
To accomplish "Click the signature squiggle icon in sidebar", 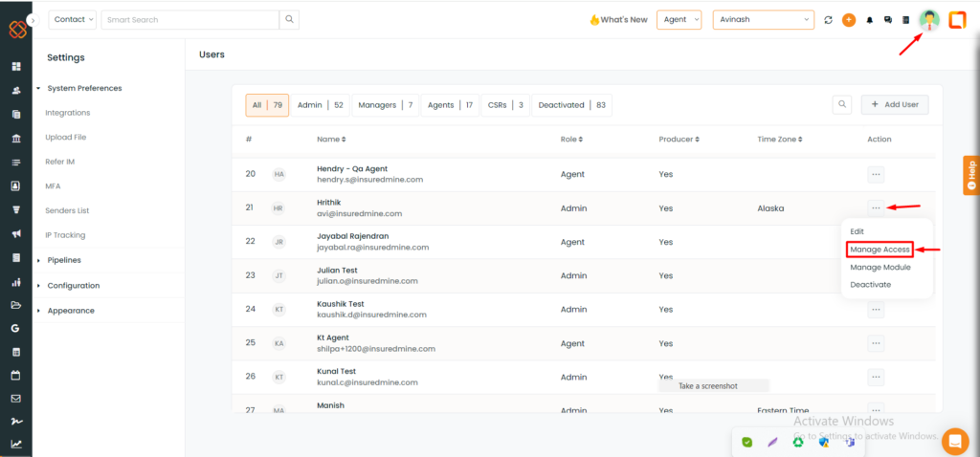I will click(x=16, y=422).
